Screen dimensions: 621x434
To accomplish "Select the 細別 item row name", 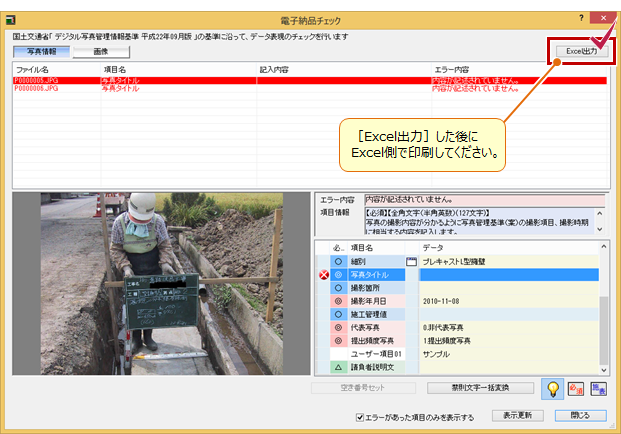I will (376, 261).
